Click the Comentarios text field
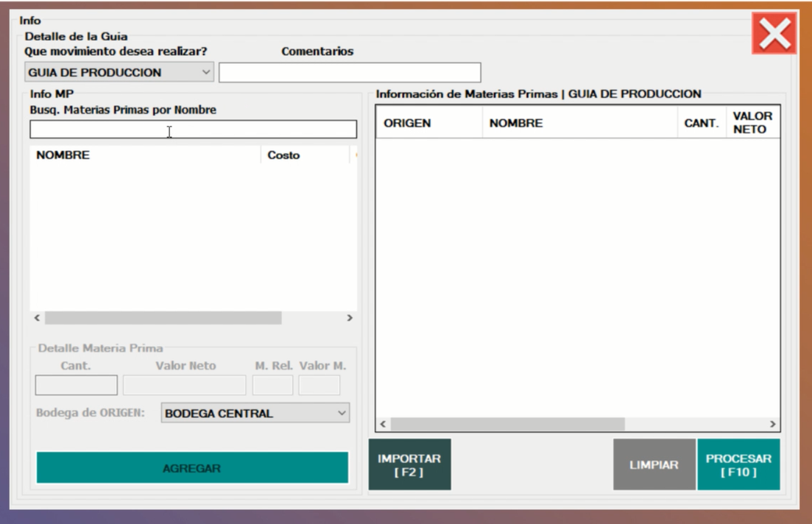812x524 pixels. [350, 73]
